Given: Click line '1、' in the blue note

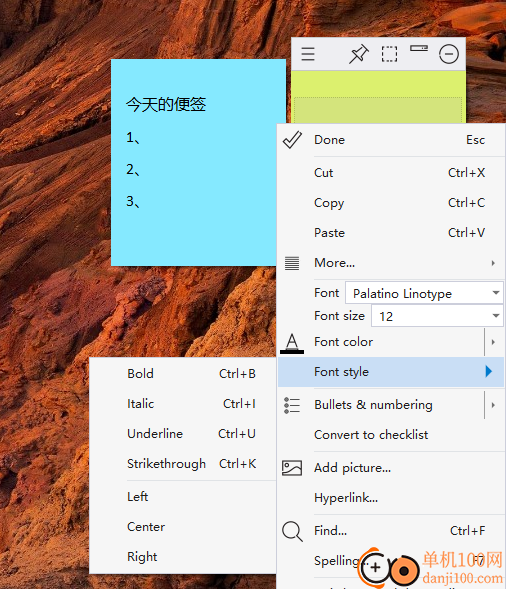Looking at the screenshot, I should pyautogui.click(x=133, y=138).
